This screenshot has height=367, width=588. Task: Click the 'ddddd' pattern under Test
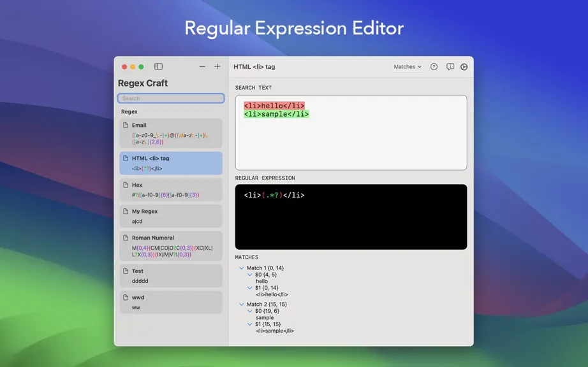pos(140,281)
